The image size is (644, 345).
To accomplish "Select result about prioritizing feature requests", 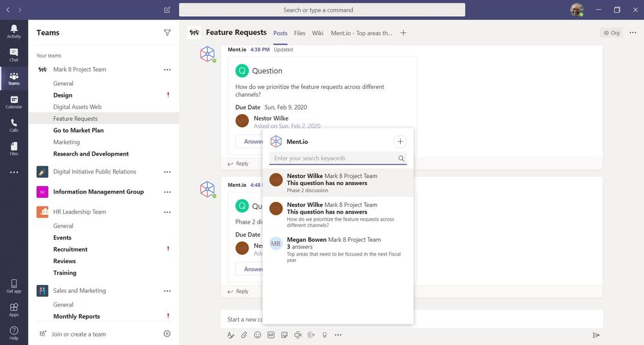I will (338, 215).
